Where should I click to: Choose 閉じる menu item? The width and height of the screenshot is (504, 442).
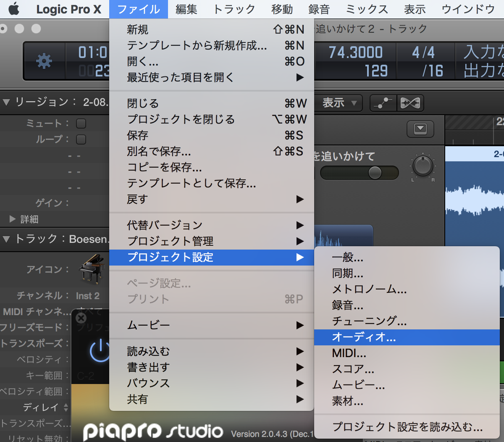pos(212,103)
